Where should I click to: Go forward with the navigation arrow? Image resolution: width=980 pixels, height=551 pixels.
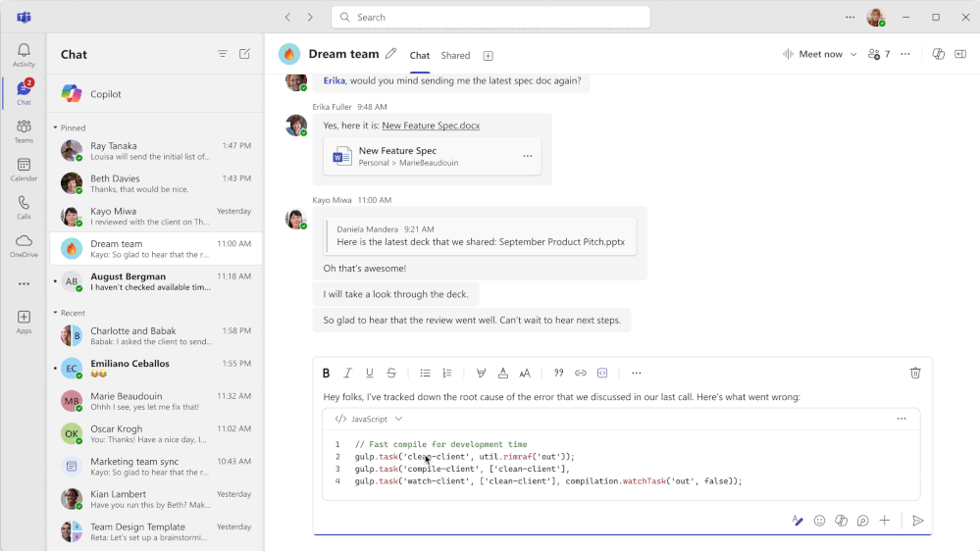click(x=310, y=17)
